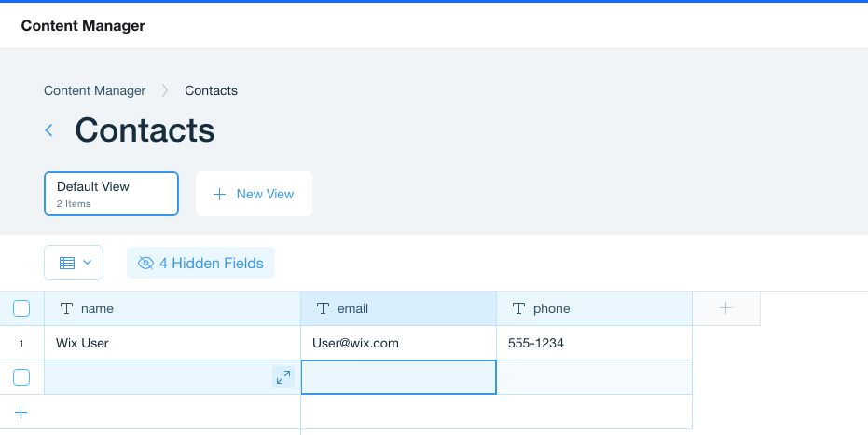Open the email column header menu

[x=399, y=308]
